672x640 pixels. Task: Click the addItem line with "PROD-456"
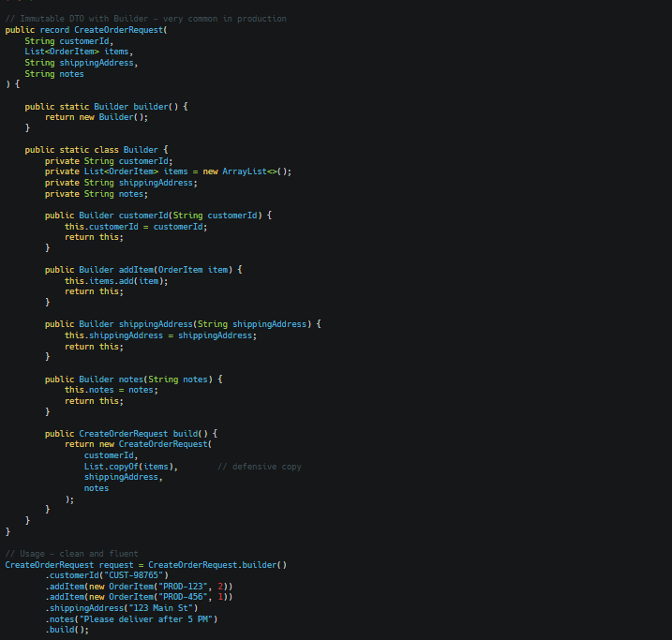point(139,597)
